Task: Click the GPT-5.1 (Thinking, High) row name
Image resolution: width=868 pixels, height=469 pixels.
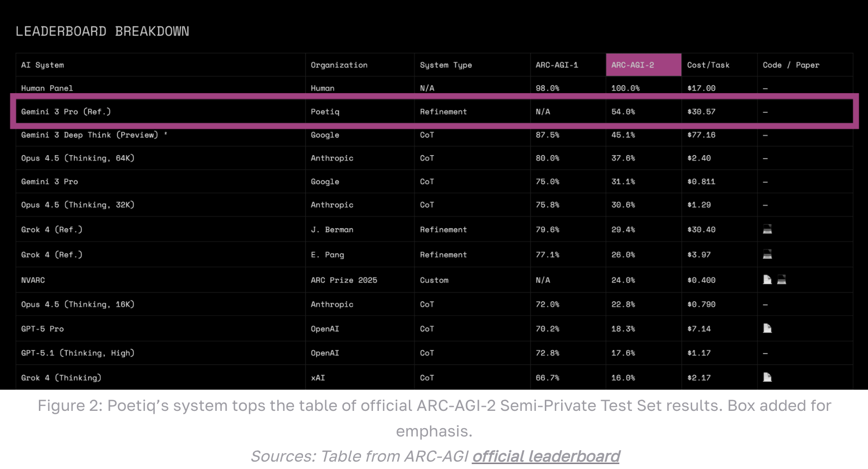Action: click(x=78, y=353)
